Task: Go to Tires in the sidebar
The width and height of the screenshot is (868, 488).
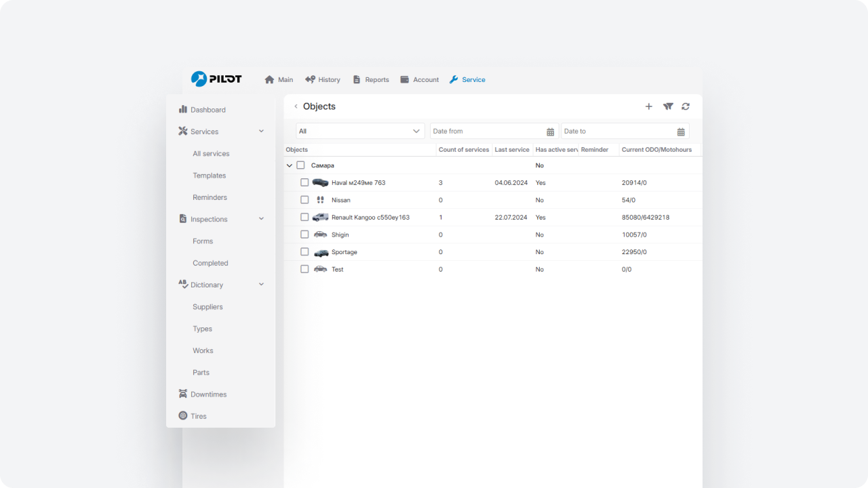Action: 198,416
